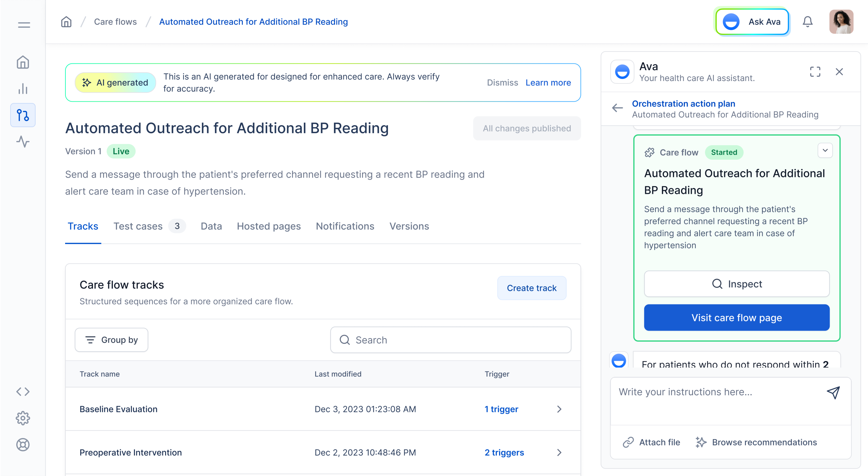Switch to the Tracks tab

pyautogui.click(x=83, y=226)
